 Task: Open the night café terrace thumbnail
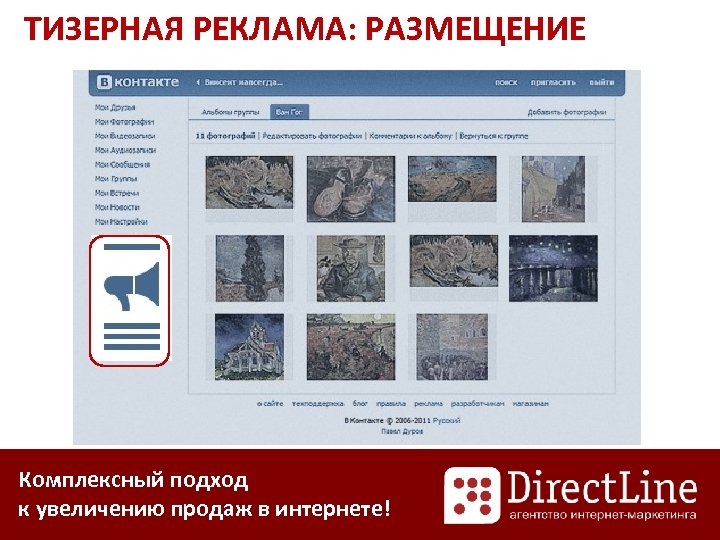point(553,189)
